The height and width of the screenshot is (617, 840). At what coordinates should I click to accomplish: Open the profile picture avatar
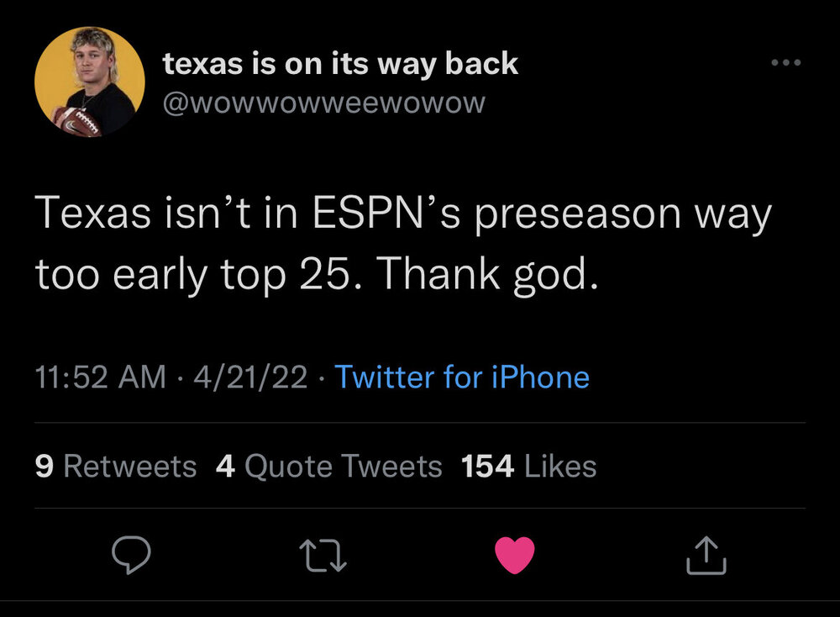(90, 82)
